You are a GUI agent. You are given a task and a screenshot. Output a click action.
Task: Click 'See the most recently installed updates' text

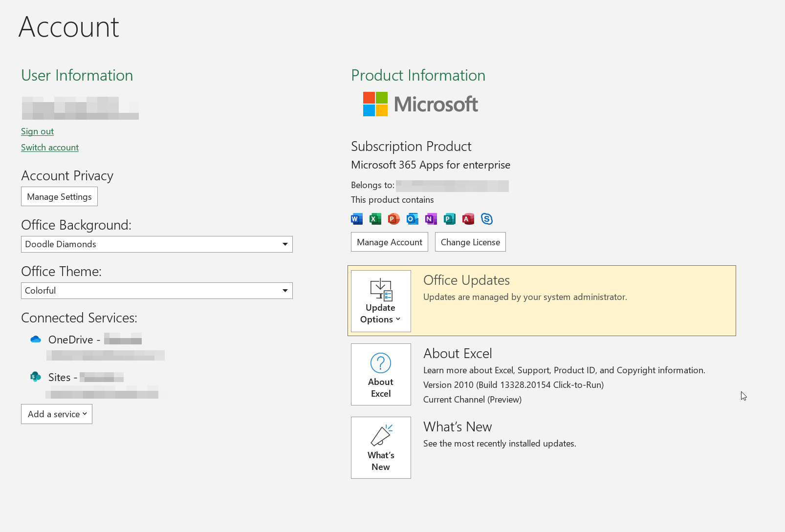[500, 444]
